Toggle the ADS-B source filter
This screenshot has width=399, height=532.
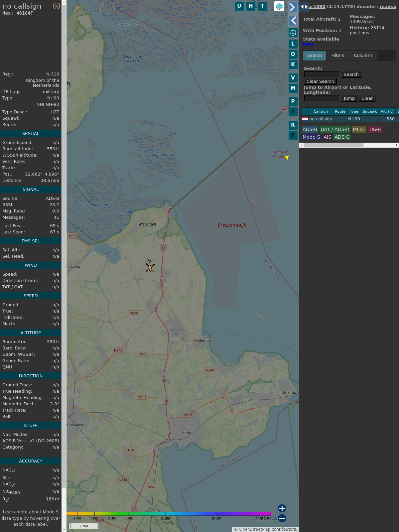310,129
